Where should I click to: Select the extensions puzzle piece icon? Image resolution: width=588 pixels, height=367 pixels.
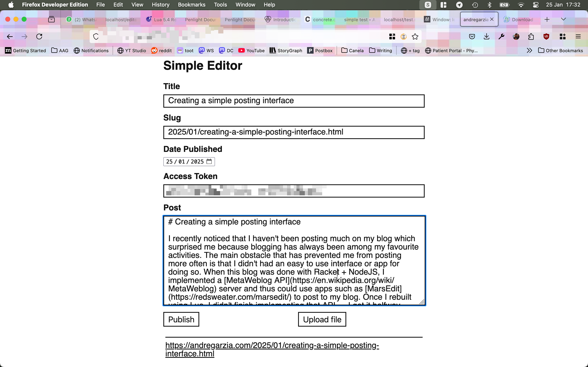pyautogui.click(x=531, y=36)
